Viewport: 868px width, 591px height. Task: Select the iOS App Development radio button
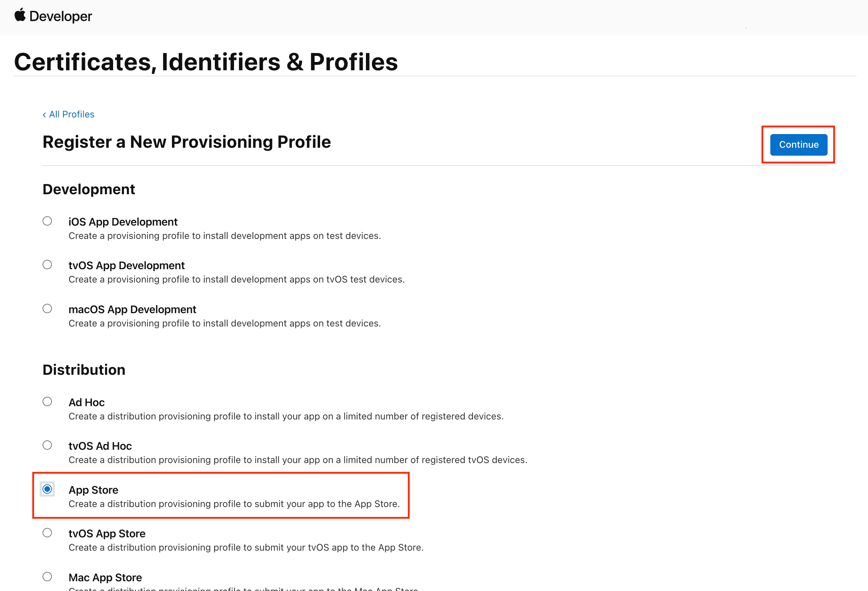[x=47, y=221]
